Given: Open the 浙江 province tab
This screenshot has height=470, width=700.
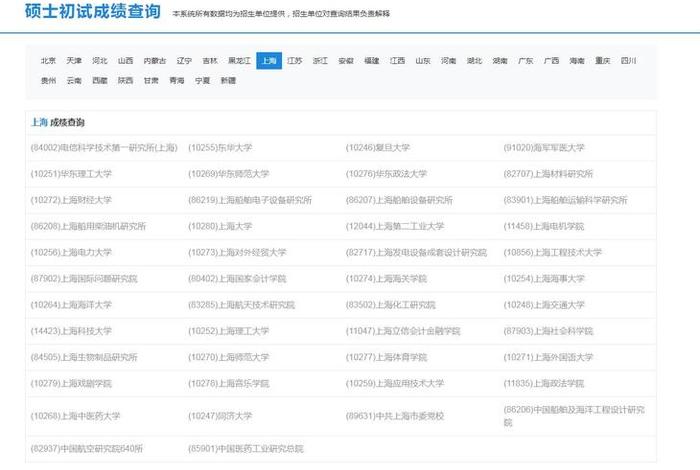Looking at the screenshot, I should 320,61.
